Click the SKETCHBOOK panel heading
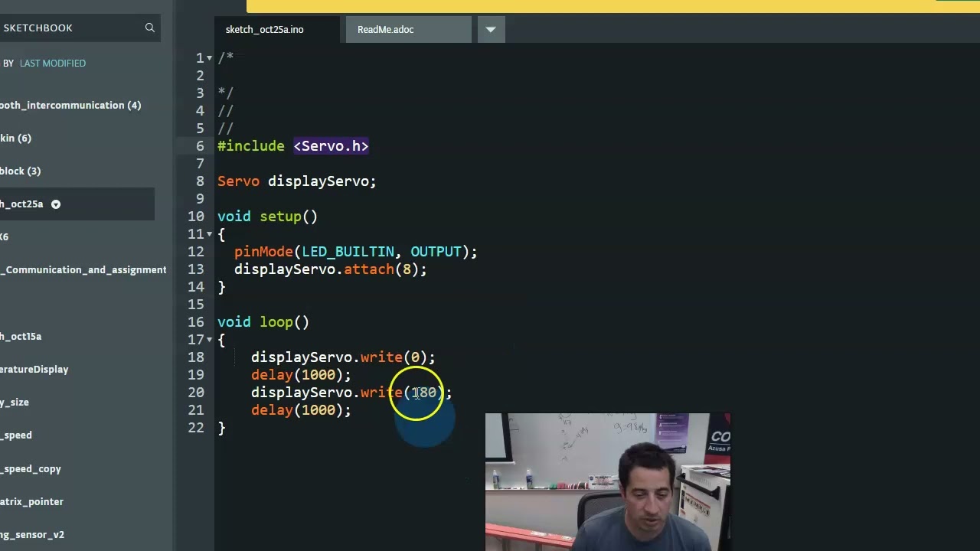The image size is (980, 551). click(x=37, y=28)
